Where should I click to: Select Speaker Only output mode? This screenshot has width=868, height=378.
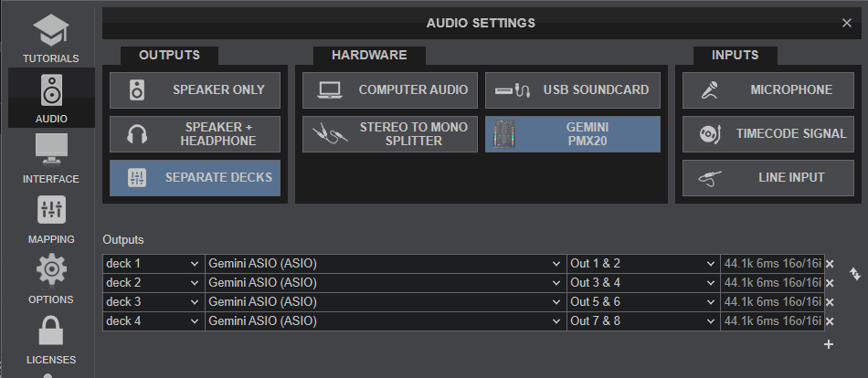(x=196, y=90)
